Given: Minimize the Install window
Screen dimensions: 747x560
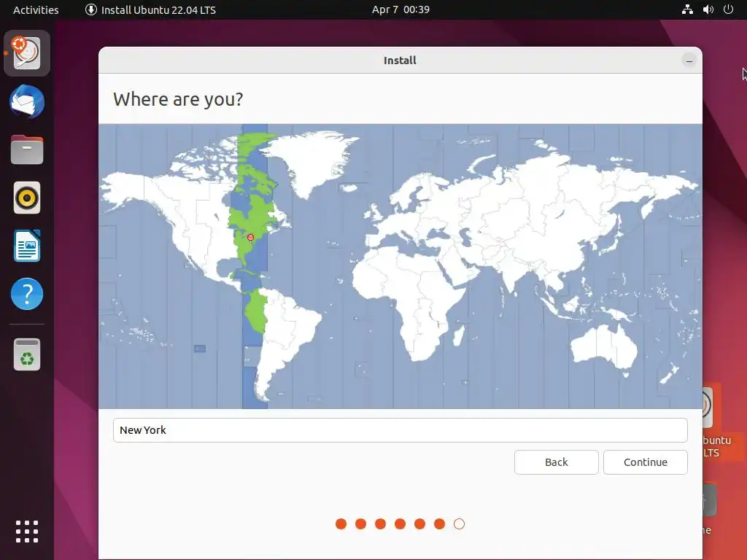Looking at the screenshot, I should pos(689,61).
